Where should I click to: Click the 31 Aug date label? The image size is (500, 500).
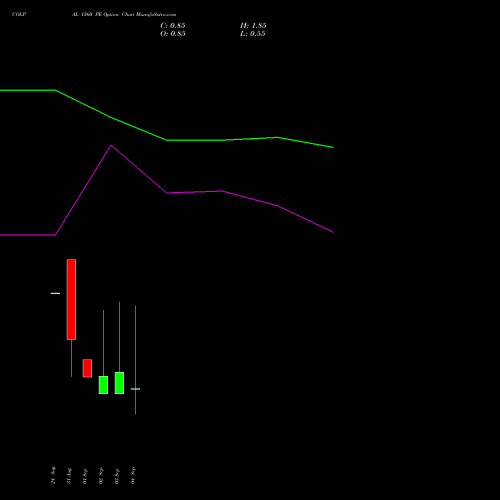[x=69, y=476]
